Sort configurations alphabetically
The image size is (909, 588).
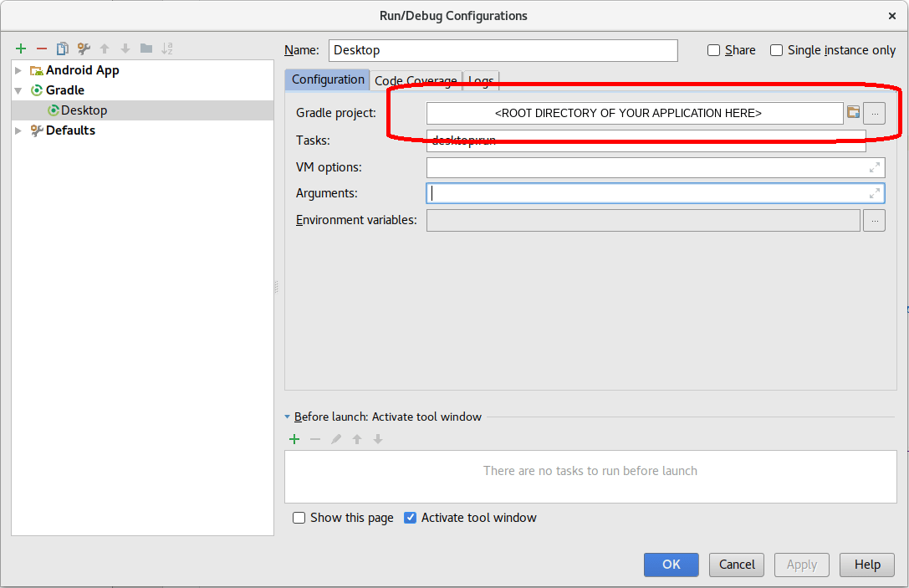coord(166,49)
